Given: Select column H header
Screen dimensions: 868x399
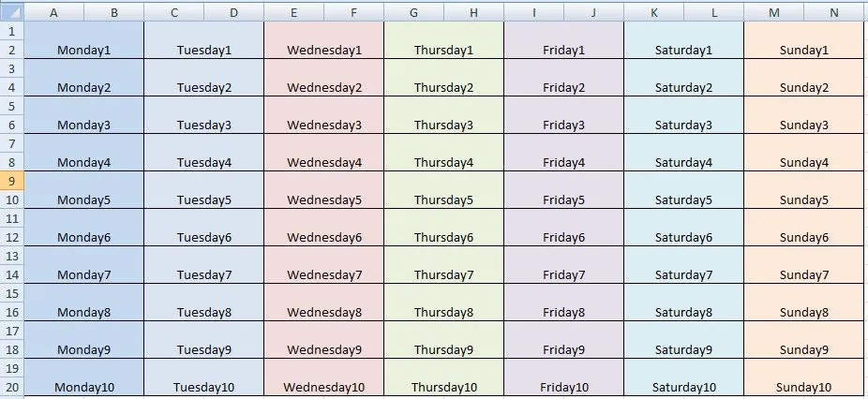Looking at the screenshot, I should point(474,12).
